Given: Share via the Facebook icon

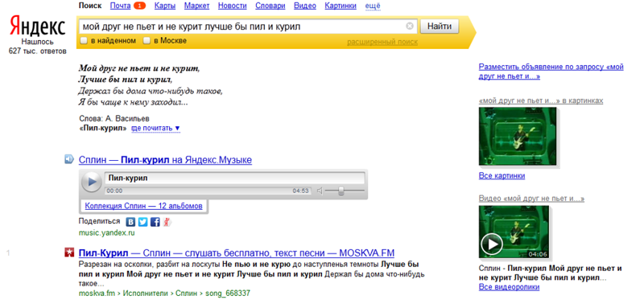Looking at the screenshot, I should (155, 222).
